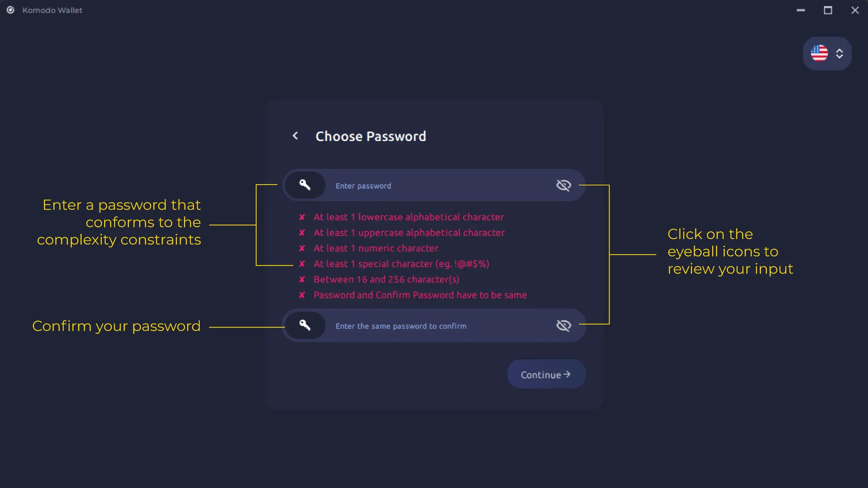
Task: Click the red X beside the numeric character rule
Action: [x=302, y=248]
